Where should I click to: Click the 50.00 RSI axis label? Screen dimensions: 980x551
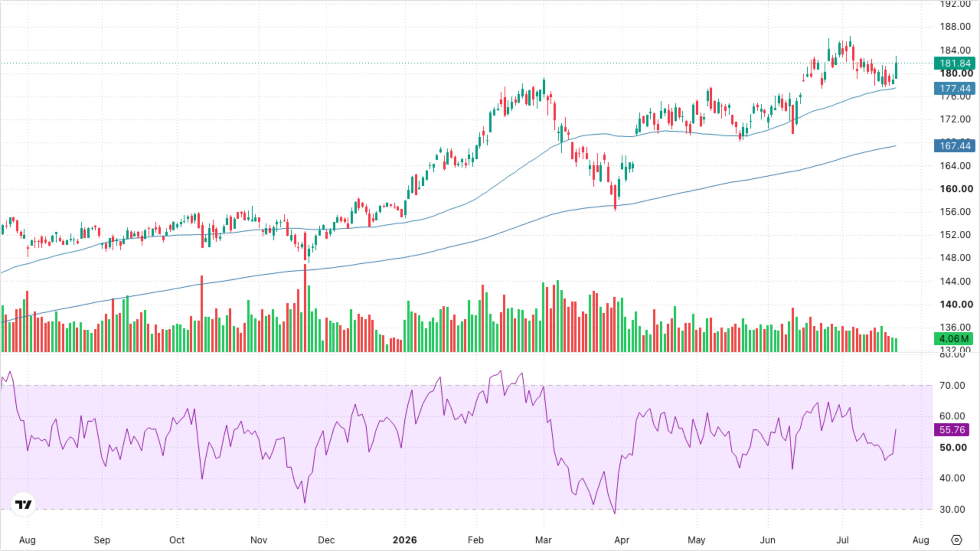tap(953, 447)
